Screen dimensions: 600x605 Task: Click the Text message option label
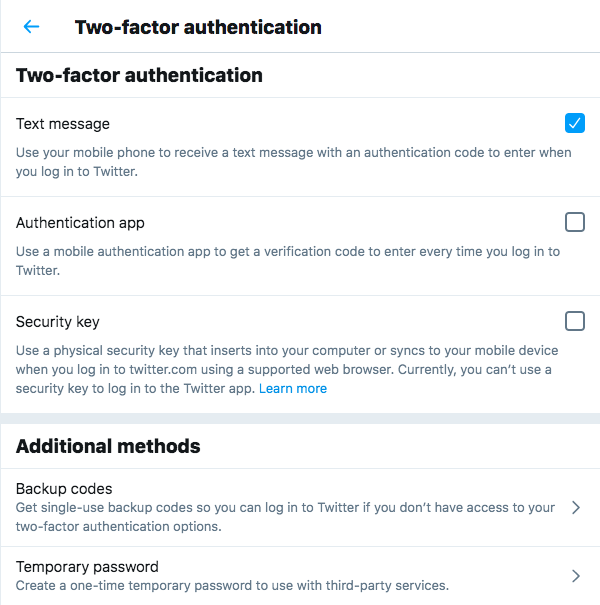point(63,124)
